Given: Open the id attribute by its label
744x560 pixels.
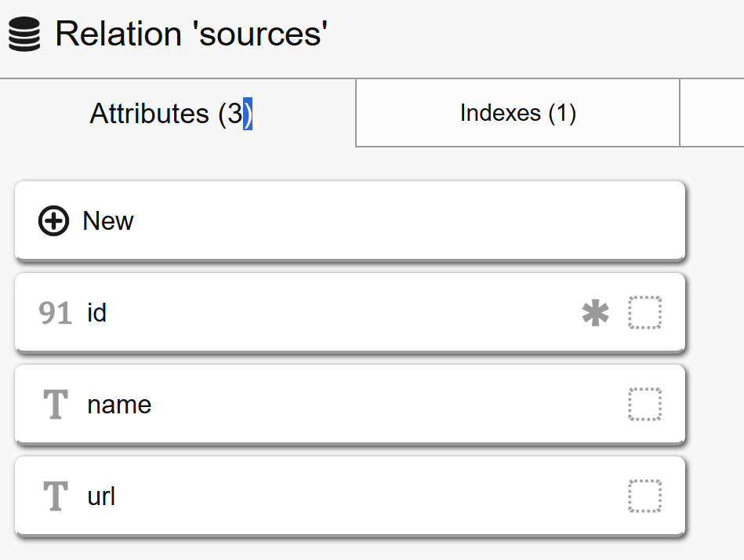Looking at the screenshot, I should [x=97, y=313].
